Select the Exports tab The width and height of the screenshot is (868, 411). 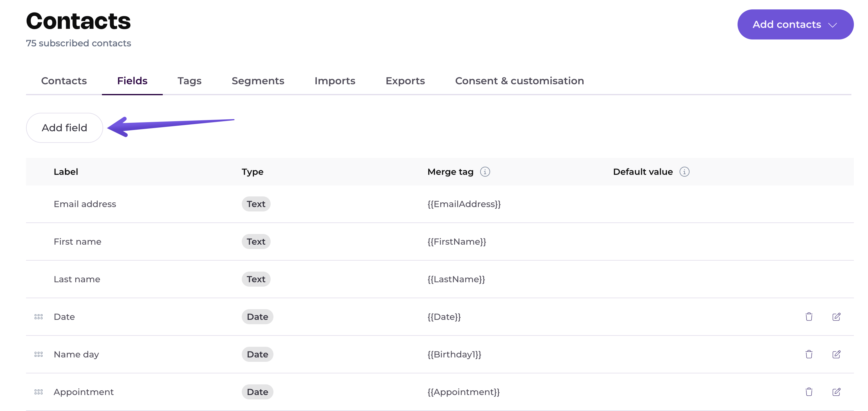point(405,81)
